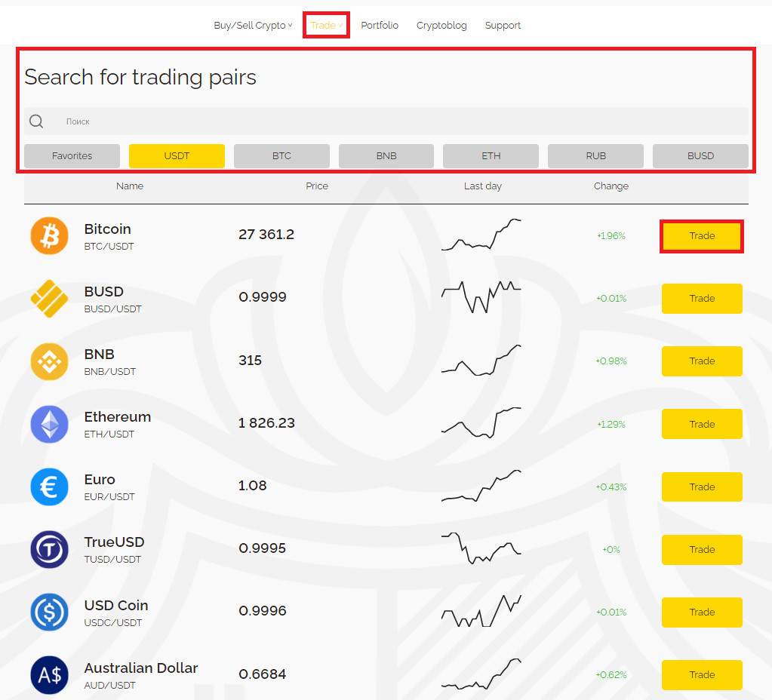
Task: Click the EUR/USDT pair label
Action: pos(109,496)
